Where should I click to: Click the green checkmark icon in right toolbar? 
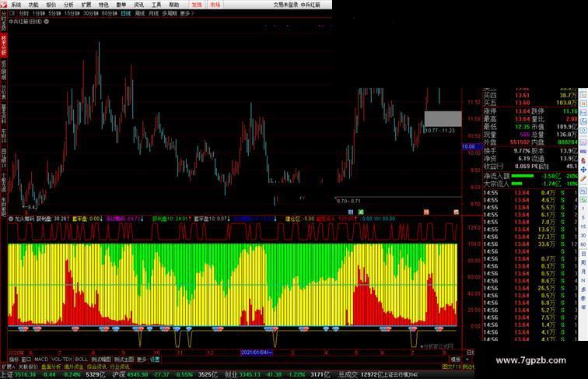point(583,200)
